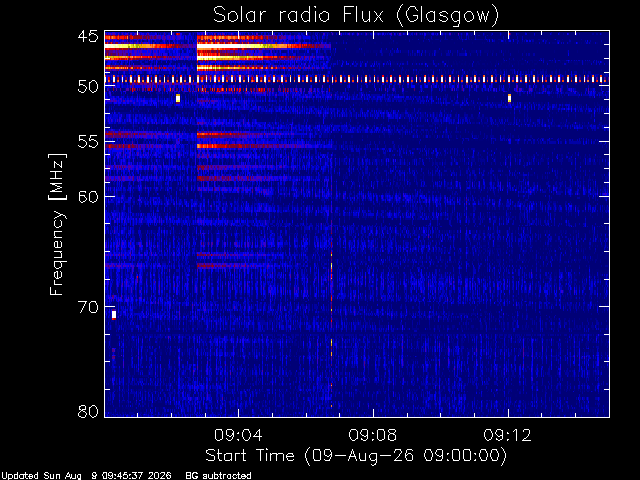Click the dashed periodic signal line above 50 MHz

(357, 79)
